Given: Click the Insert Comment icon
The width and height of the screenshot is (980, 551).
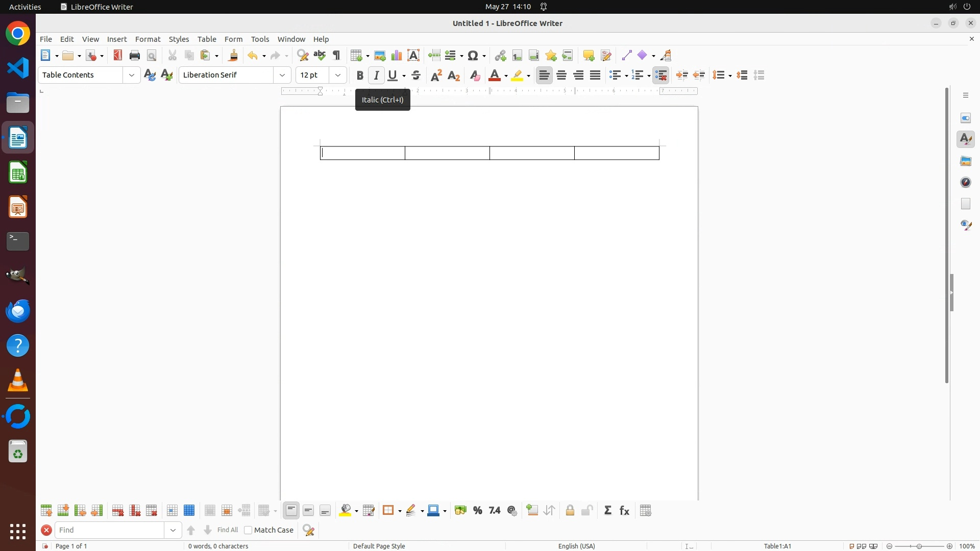Looking at the screenshot, I should (589, 56).
